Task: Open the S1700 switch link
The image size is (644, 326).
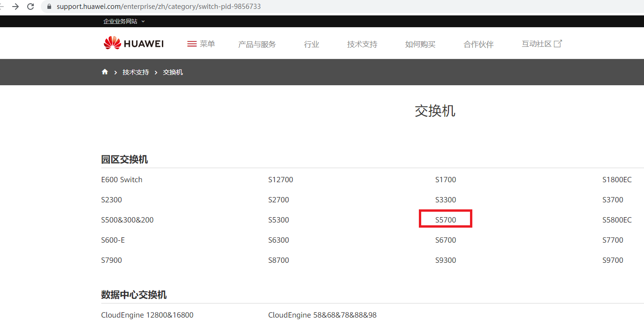Action: pos(446,179)
